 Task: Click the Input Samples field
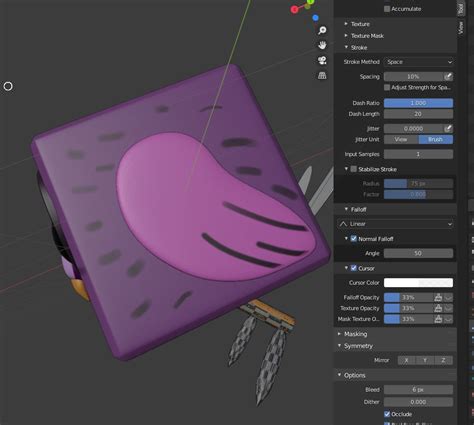418,154
